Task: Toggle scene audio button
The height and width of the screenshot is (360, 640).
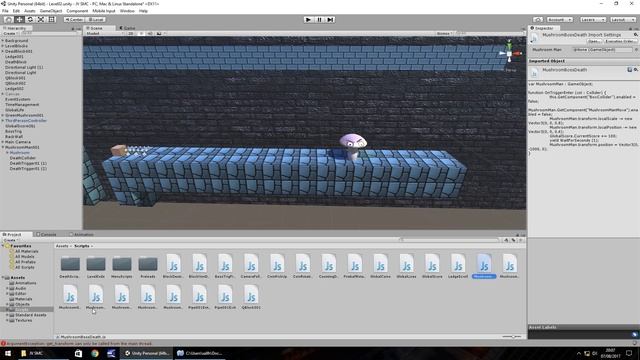Action: pos(150,33)
